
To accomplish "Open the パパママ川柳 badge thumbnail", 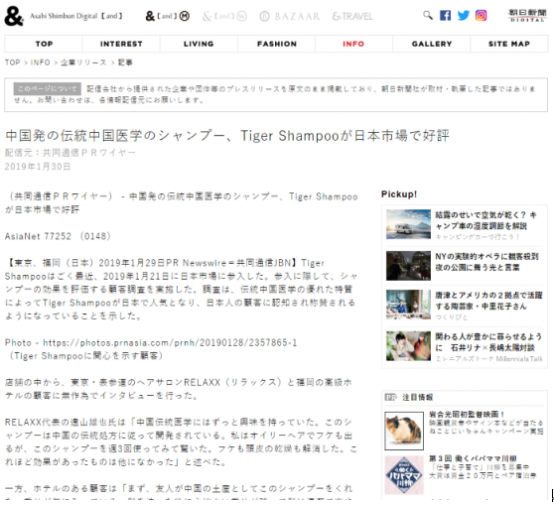I will point(404,475).
